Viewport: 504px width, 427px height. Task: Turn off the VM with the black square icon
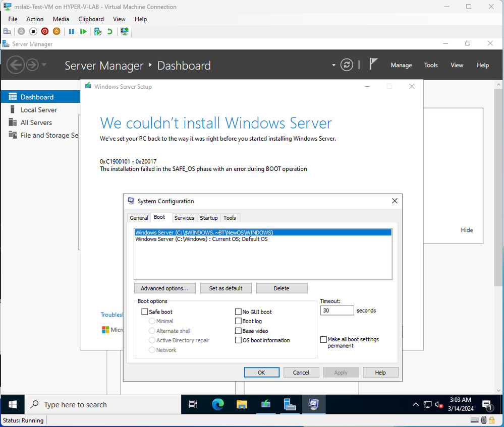(x=33, y=31)
